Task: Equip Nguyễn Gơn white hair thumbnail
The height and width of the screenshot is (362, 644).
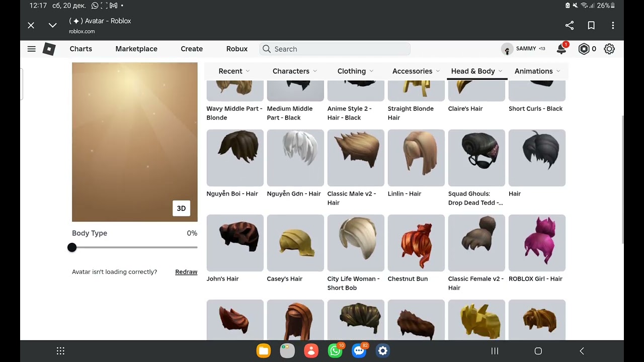Action: point(295,158)
